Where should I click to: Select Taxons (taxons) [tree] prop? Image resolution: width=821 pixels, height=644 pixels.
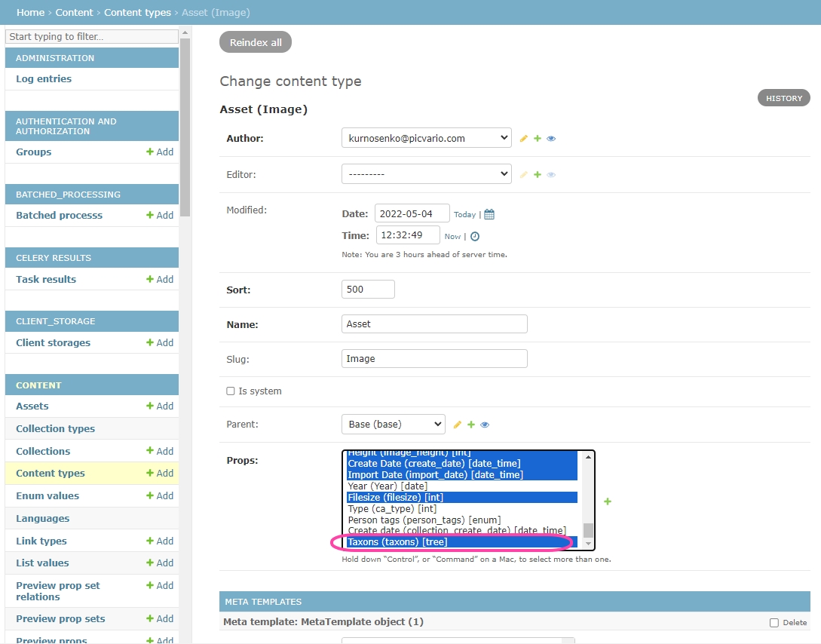462,542
